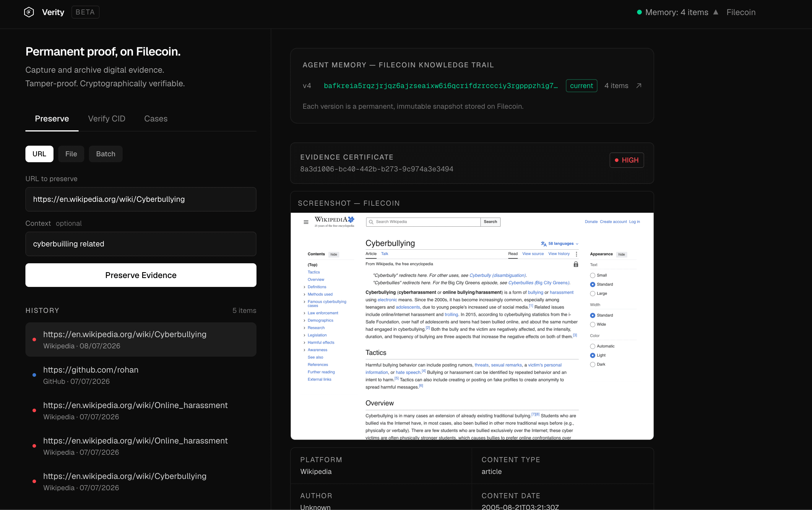Select Wide width radio
Image resolution: width=812 pixels, height=510 pixels.
(x=592, y=324)
